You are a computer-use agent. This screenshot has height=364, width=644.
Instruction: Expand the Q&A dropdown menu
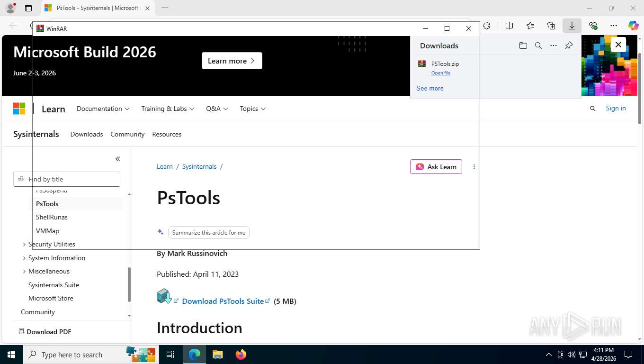coord(217,109)
